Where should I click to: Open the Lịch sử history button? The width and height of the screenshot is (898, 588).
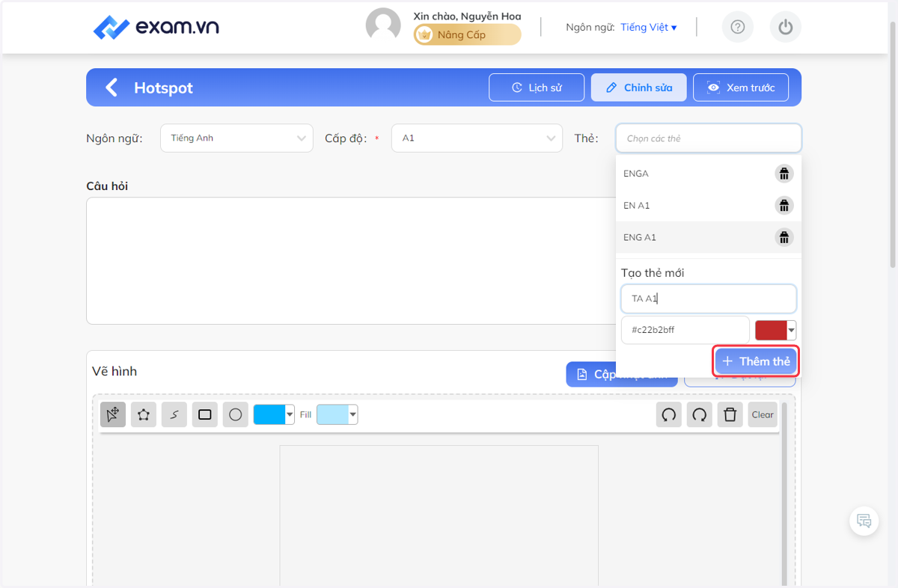[537, 88]
